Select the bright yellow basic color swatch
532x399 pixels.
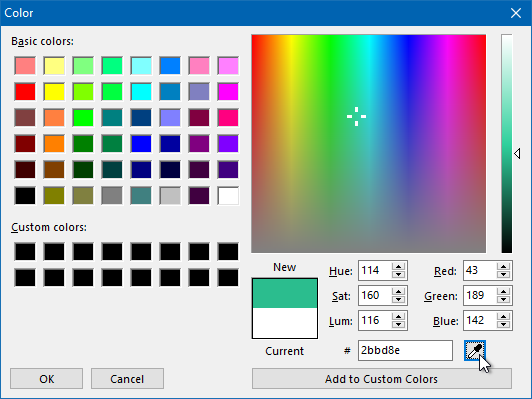(54, 92)
